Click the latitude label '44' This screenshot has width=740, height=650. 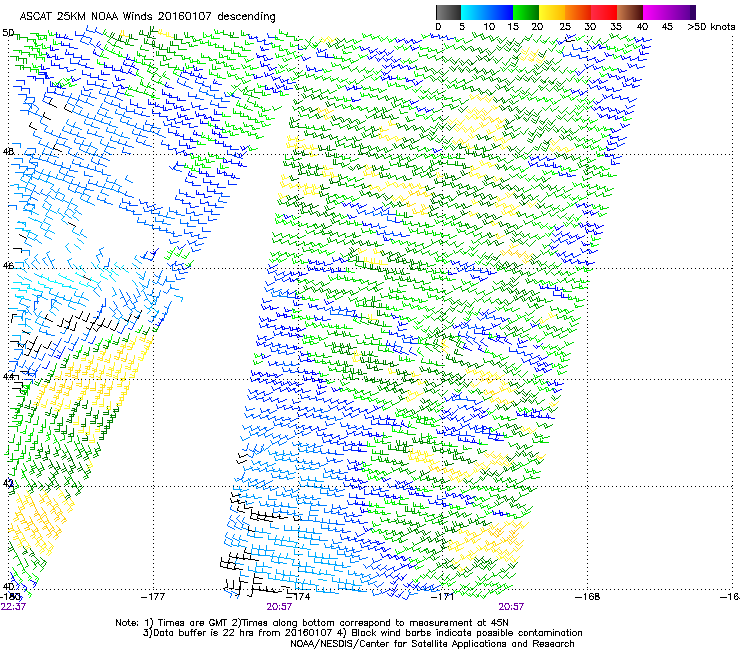pos(8,376)
